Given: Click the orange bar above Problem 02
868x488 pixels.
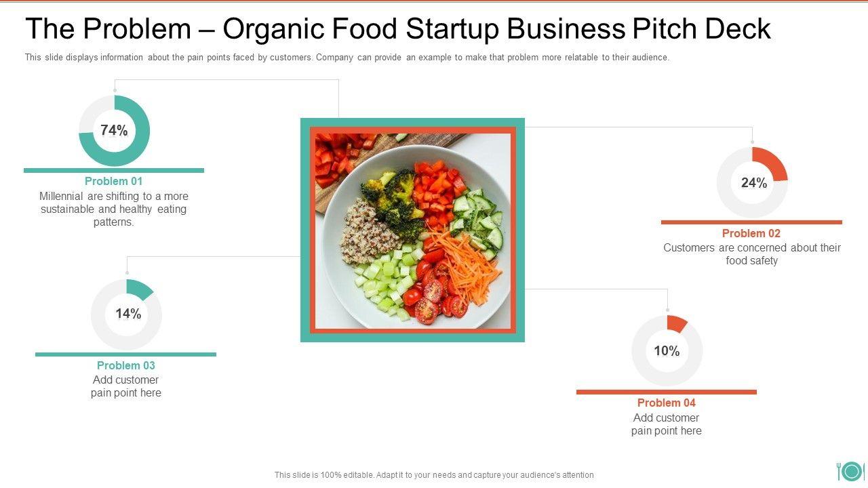Looking at the screenshot, I should 751,222.
